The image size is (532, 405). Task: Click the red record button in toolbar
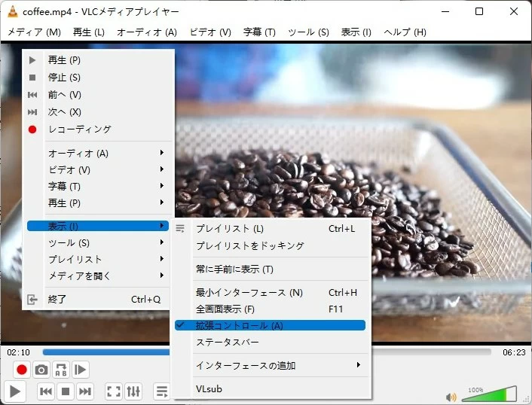click(22, 370)
